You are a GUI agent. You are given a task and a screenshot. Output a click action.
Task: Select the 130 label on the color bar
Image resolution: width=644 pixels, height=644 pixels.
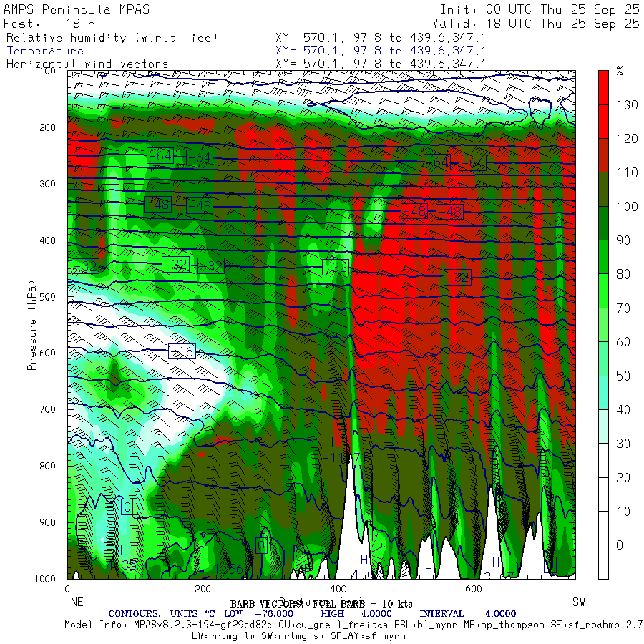pyautogui.click(x=627, y=105)
